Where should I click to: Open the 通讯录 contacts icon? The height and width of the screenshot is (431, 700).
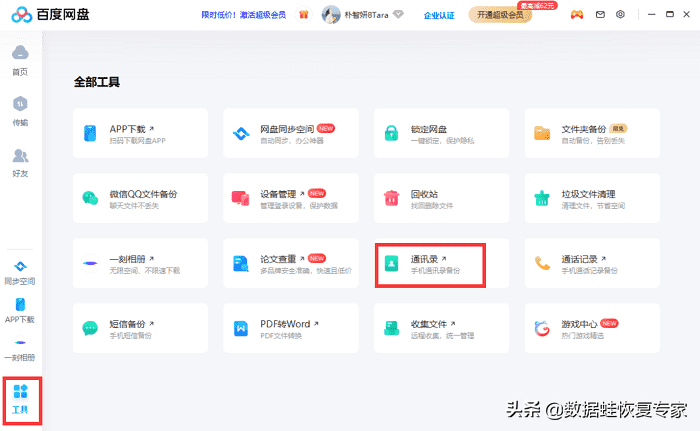point(392,264)
